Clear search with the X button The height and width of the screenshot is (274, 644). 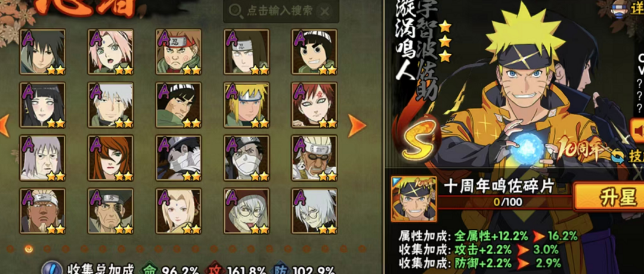click(x=324, y=11)
